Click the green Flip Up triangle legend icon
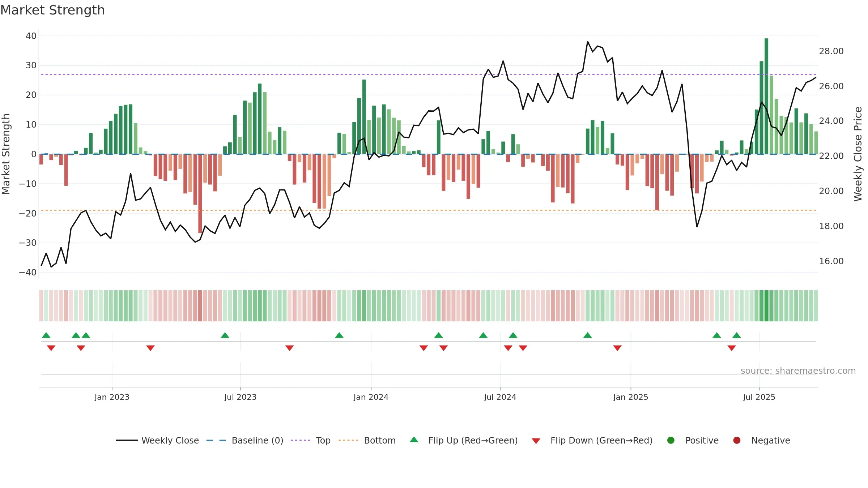Screen dimensions: 868x488 [x=414, y=440]
